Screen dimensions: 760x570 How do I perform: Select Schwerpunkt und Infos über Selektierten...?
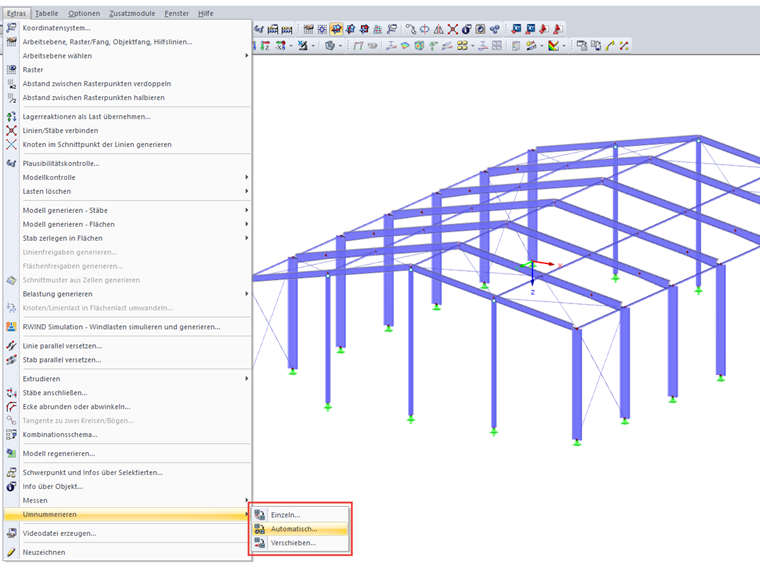click(x=127, y=473)
